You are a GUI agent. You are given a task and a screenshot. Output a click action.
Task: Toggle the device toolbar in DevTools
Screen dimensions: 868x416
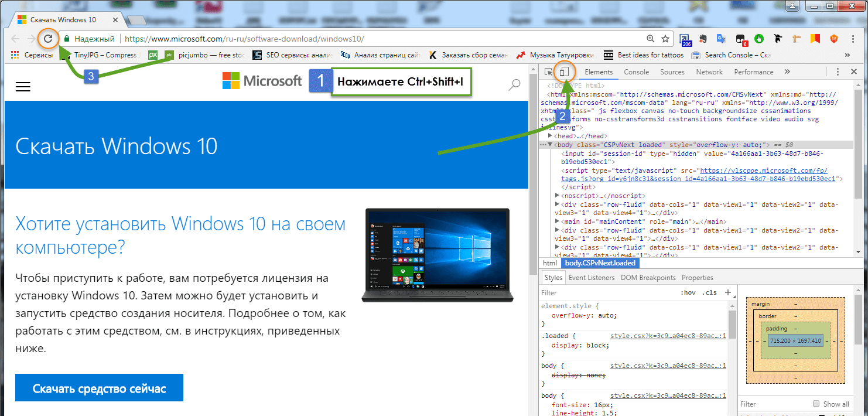pyautogui.click(x=565, y=71)
